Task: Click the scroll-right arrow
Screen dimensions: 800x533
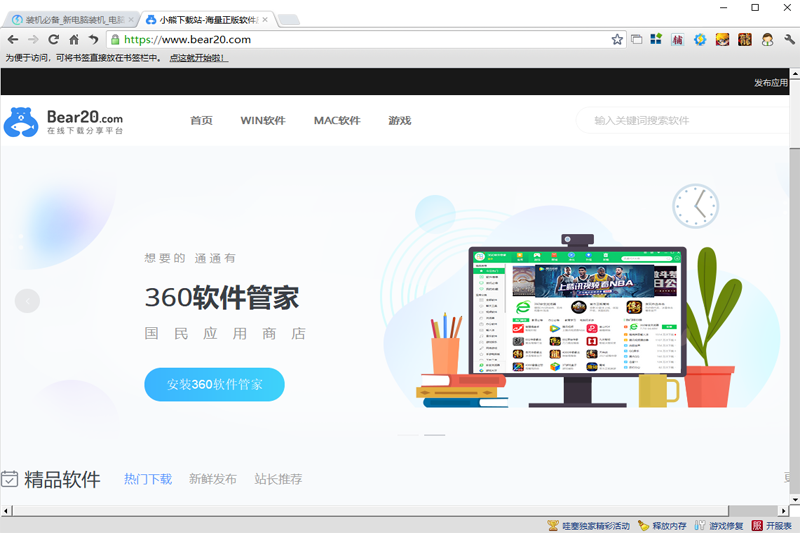Action: [x=784, y=511]
